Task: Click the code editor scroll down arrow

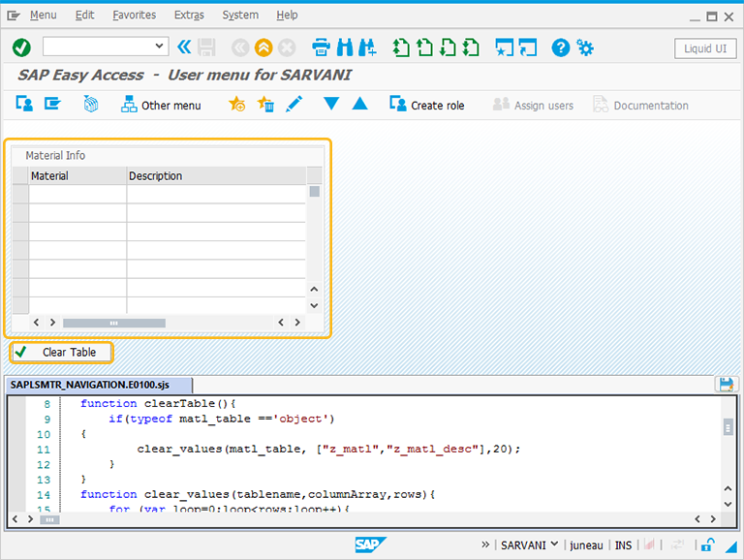Action: (728, 504)
